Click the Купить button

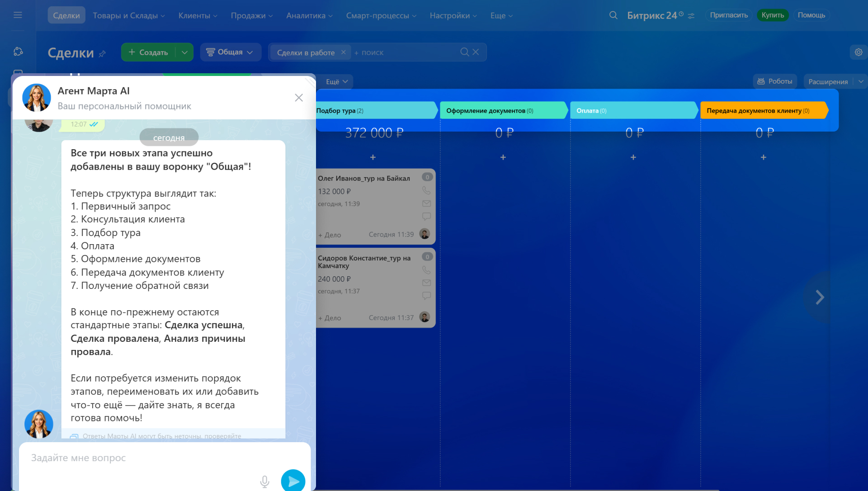[772, 15]
